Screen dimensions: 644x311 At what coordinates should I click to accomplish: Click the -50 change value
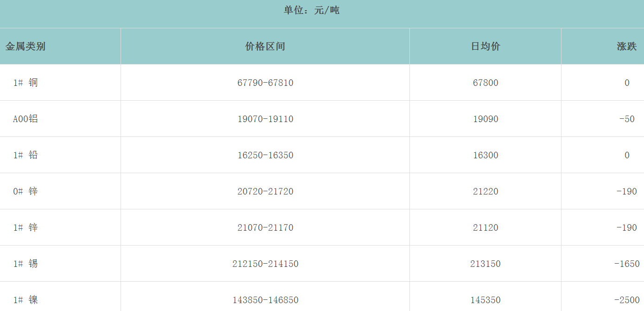(626, 119)
